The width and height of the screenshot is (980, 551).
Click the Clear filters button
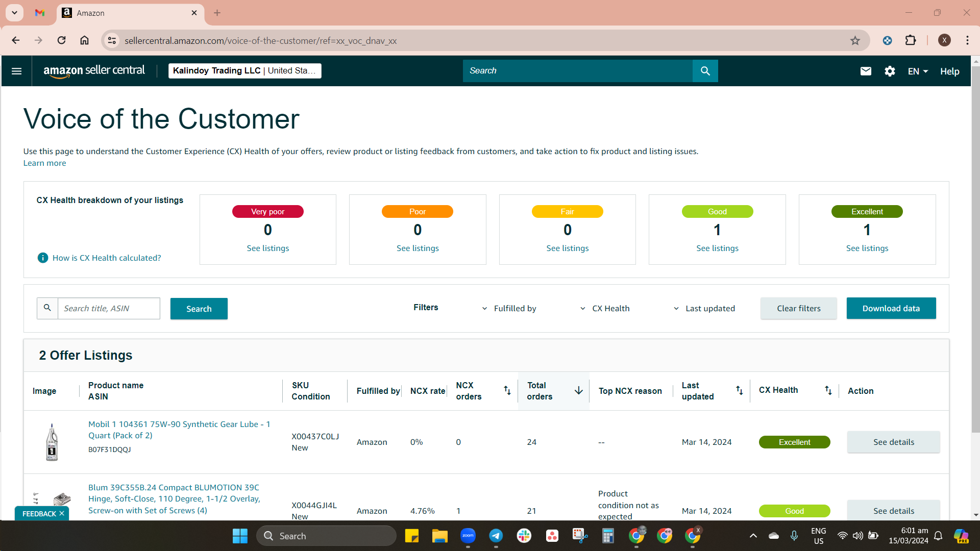[x=798, y=308]
